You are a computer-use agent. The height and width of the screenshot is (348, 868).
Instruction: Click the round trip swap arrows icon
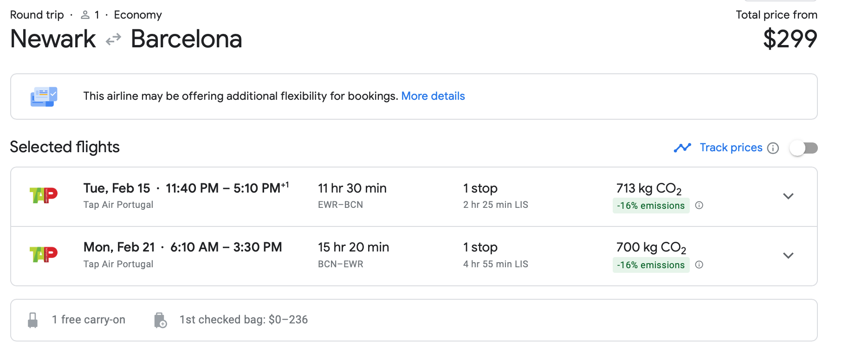(x=113, y=39)
